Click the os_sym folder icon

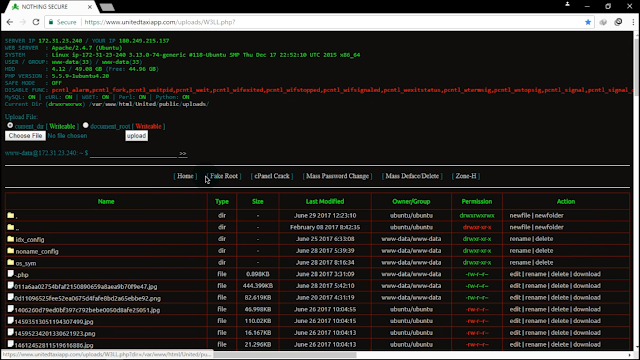[11, 262]
